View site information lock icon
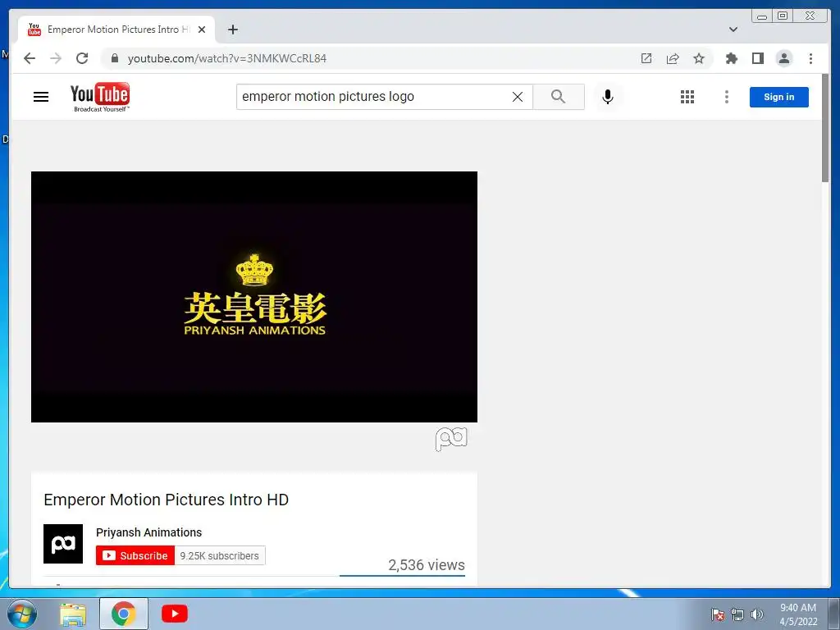 coord(114,58)
